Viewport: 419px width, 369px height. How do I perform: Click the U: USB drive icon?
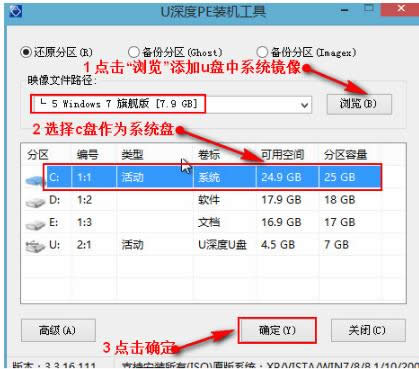click(35, 247)
